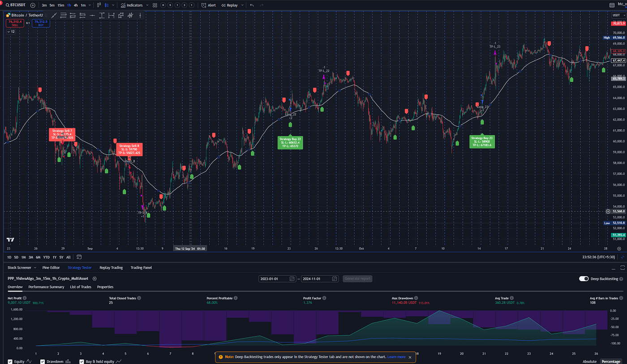
Task: Click the blue BUY price button
Action: tap(41, 23)
